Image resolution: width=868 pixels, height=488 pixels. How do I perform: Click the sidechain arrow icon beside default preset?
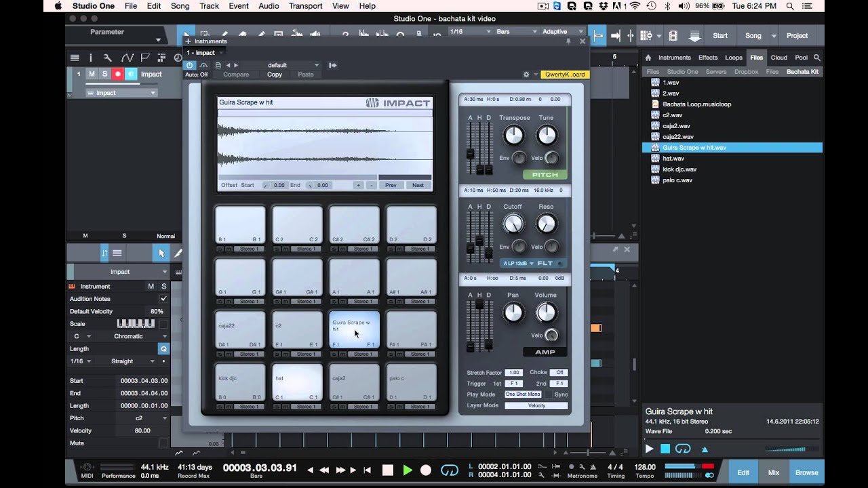click(332, 65)
